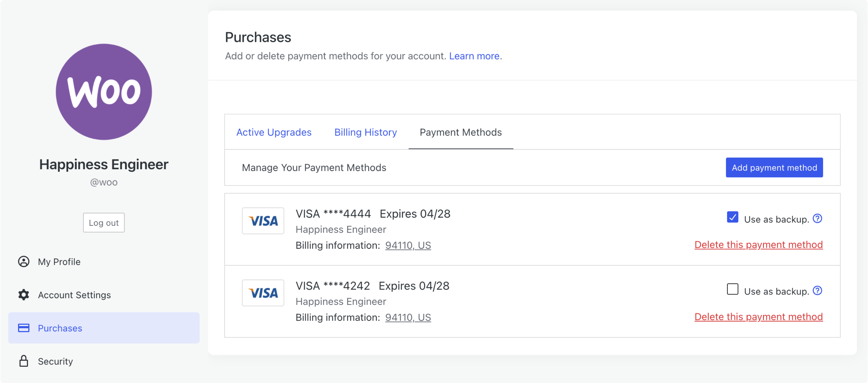Click the 94110, US billing information link

coord(408,245)
